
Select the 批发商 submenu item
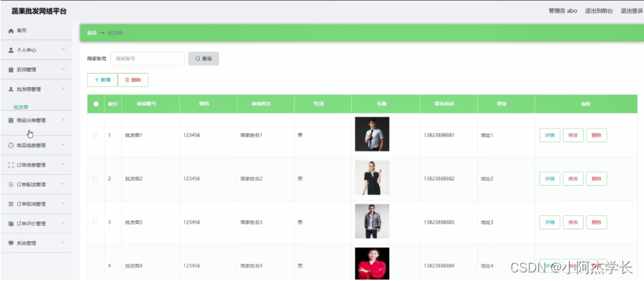click(x=21, y=107)
